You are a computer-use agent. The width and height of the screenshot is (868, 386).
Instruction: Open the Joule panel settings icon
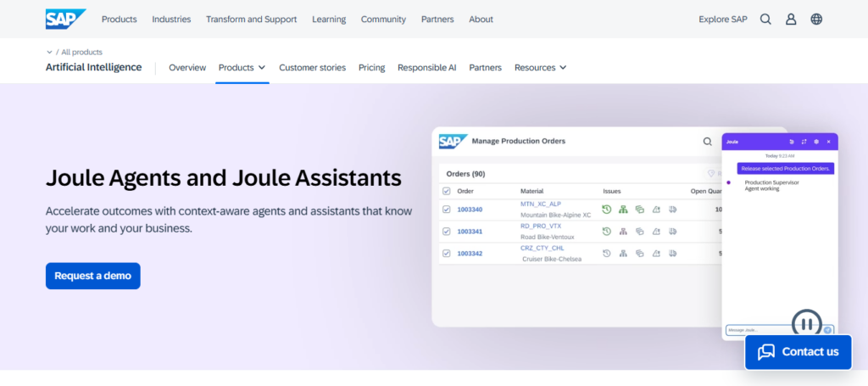click(816, 142)
